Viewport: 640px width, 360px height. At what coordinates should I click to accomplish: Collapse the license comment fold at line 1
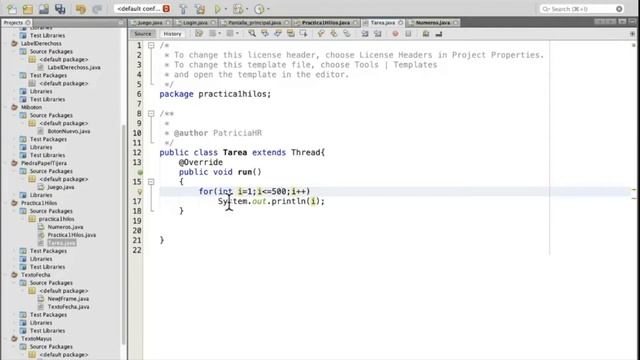[x=151, y=45]
